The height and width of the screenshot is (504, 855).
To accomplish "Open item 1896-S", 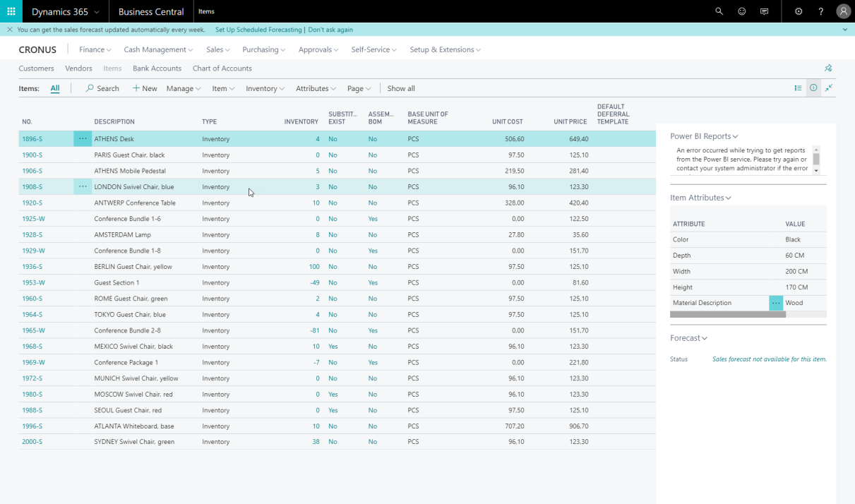I will click(32, 139).
